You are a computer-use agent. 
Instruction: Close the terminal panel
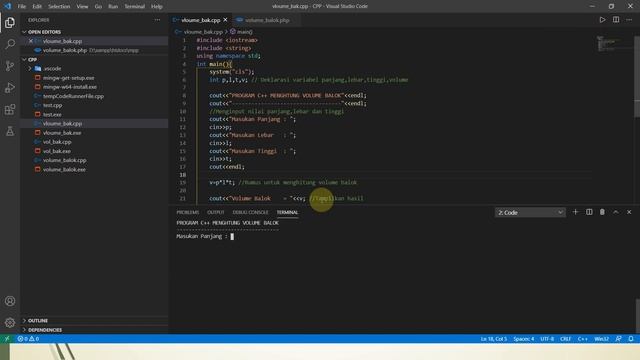click(x=629, y=212)
